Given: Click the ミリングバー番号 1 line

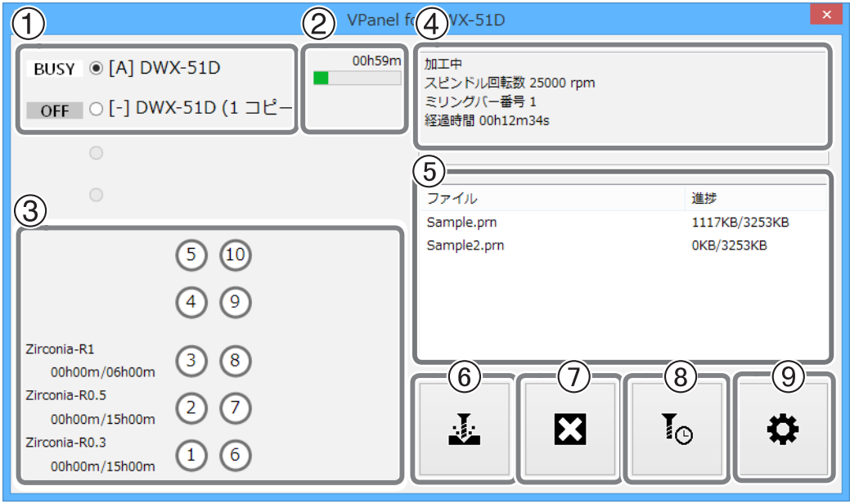Looking at the screenshot, I should click(x=480, y=102).
